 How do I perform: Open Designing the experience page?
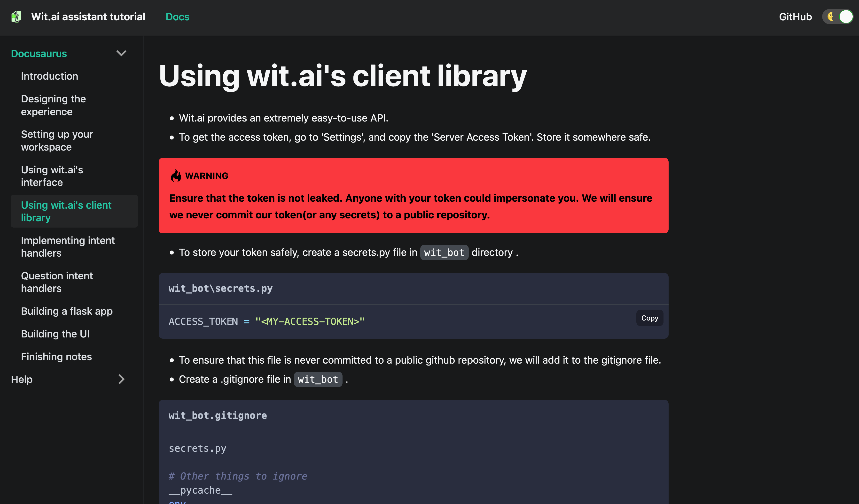click(53, 105)
